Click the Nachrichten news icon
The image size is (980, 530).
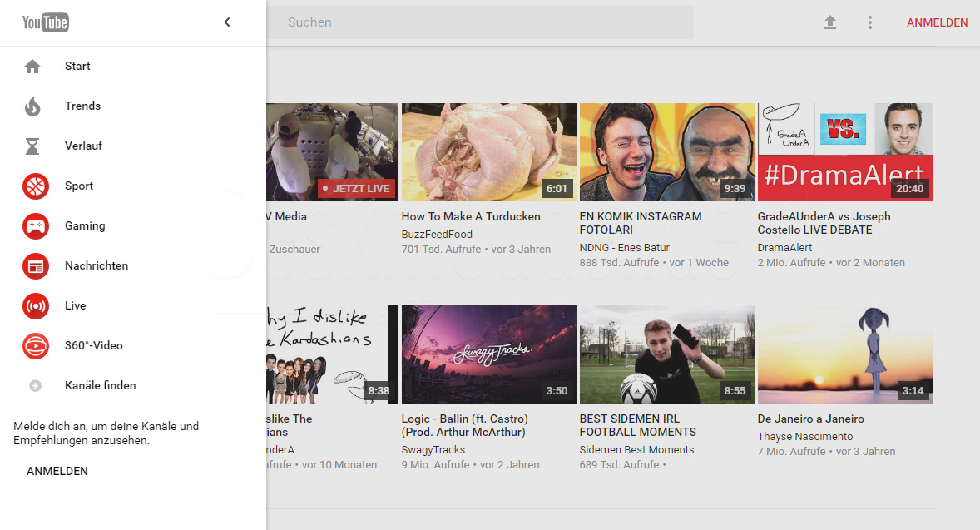point(36,266)
